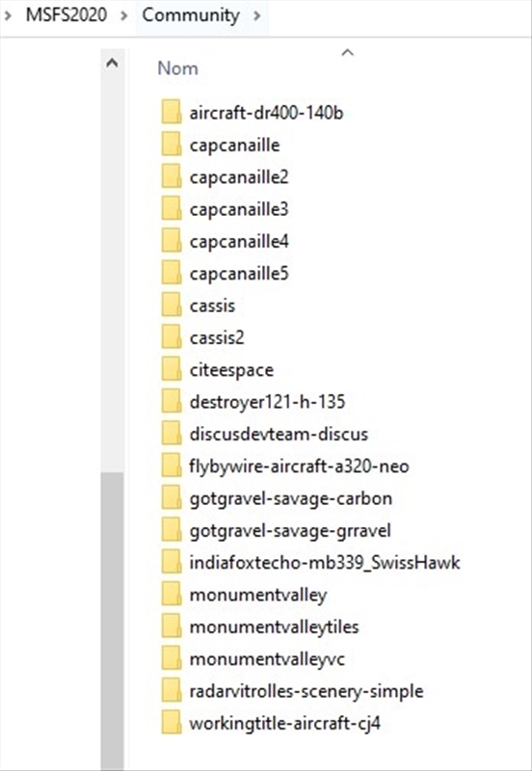532x771 pixels.
Task: Click the workingtitle-aircraft-cj4 folder icon
Action: (172, 723)
